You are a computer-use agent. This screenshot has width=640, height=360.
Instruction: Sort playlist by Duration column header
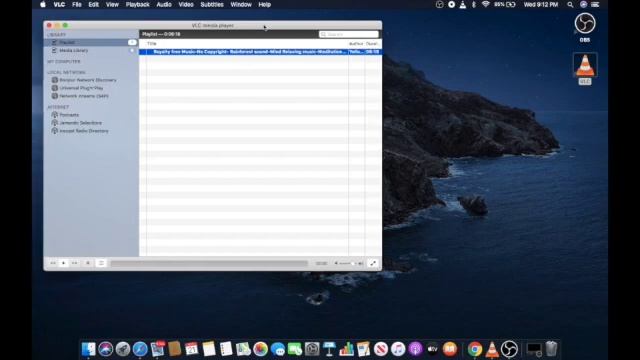tap(372, 44)
